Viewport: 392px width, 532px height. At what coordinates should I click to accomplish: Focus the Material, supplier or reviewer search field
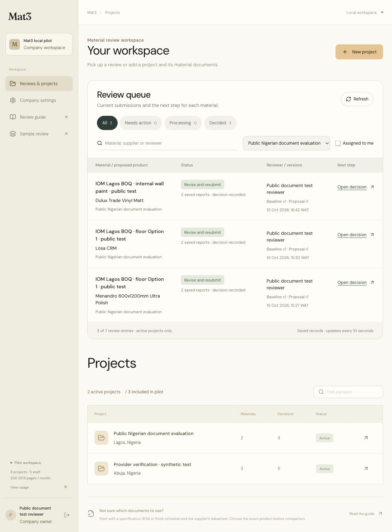click(x=167, y=143)
